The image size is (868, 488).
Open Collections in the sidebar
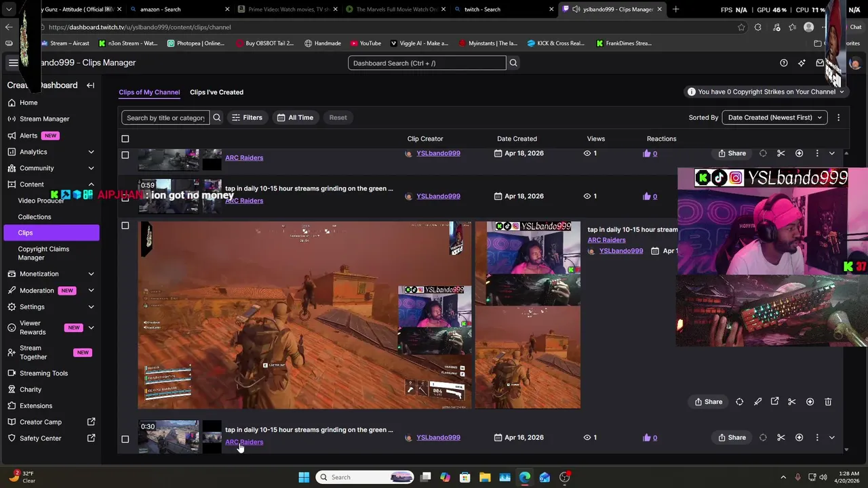click(35, 217)
